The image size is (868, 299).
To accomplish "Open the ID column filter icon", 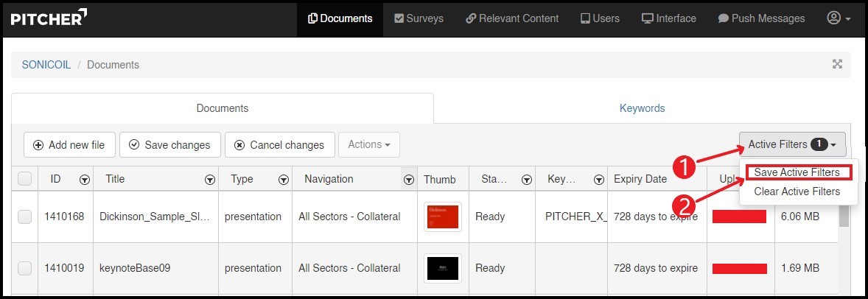I will [x=85, y=179].
